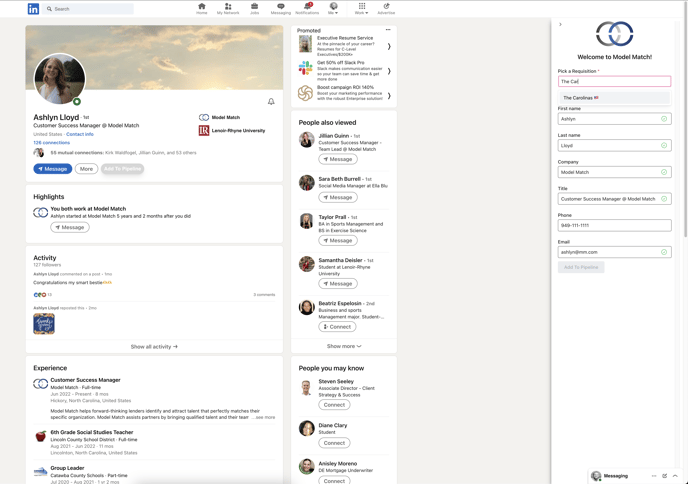
Task: Connect with Diane Clary
Action: [334, 443]
